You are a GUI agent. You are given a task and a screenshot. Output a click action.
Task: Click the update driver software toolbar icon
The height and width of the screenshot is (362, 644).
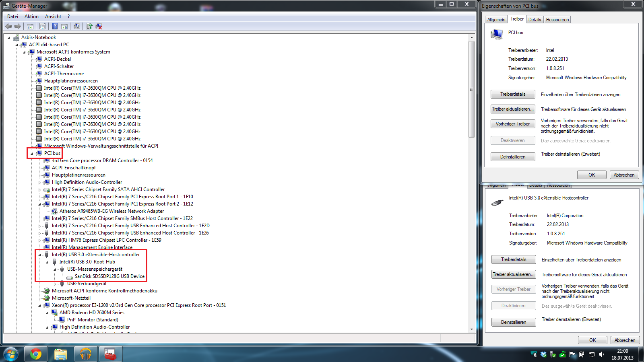(89, 27)
